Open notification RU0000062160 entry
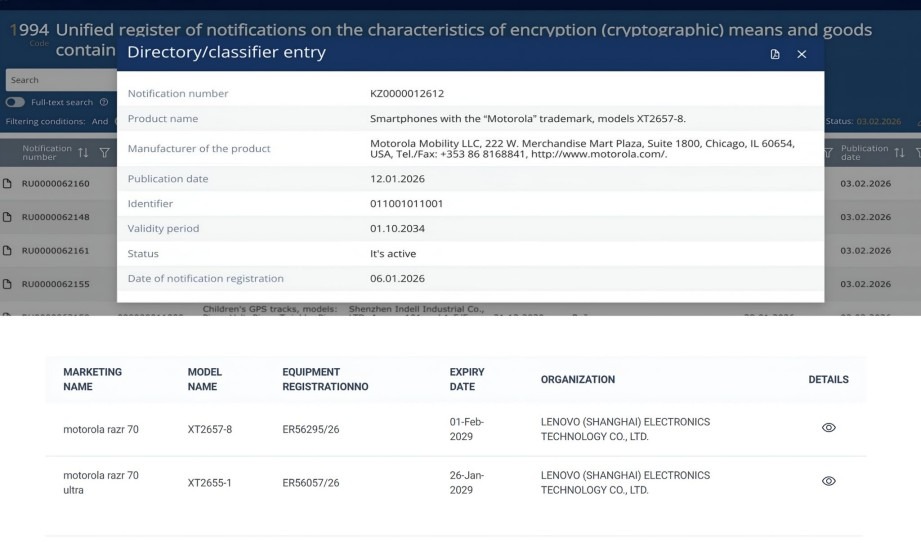This screenshot has height=543, width=921. pyautogui.click(x=56, y=184)
